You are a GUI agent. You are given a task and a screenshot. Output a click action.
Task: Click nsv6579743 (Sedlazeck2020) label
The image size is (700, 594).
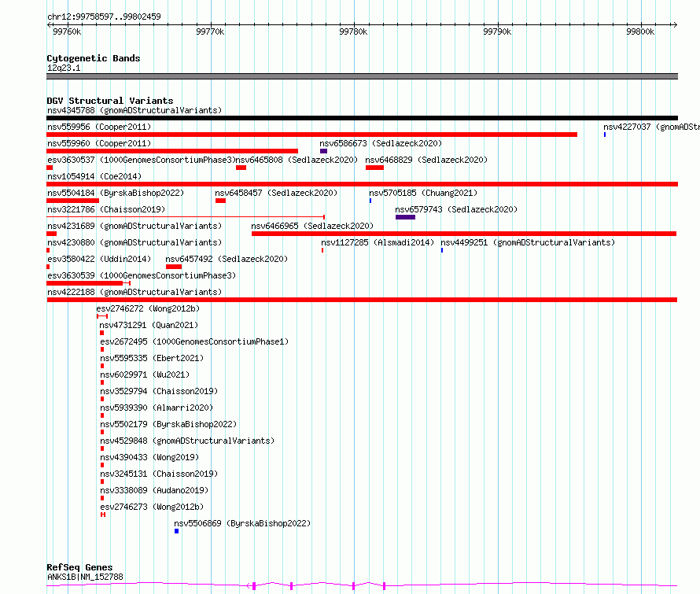click(456, 209)
